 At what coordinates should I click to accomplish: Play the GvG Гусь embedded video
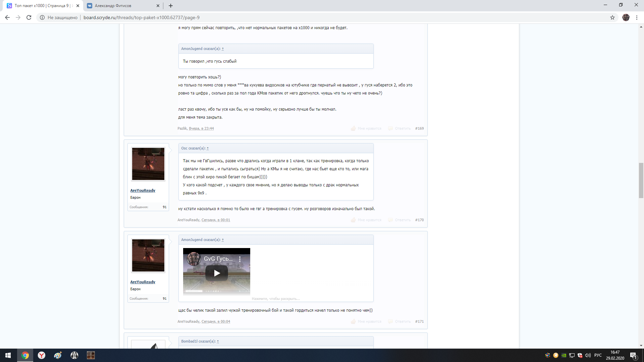click(x=217, y=273)
